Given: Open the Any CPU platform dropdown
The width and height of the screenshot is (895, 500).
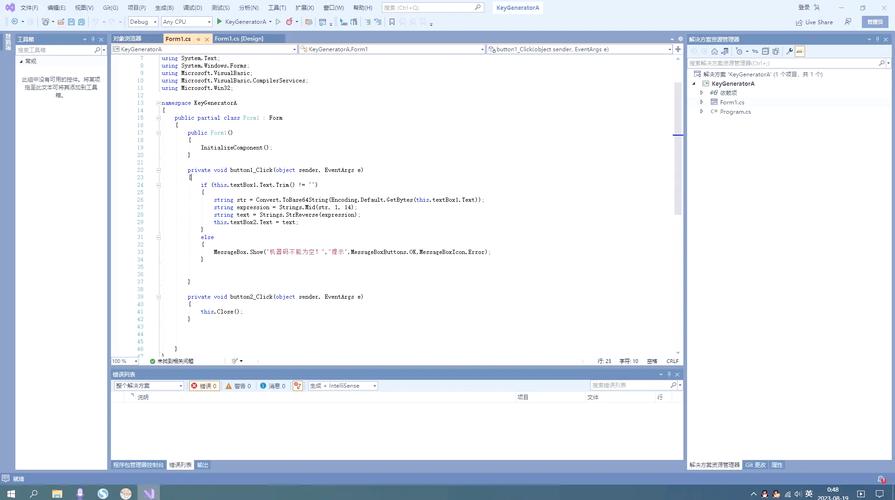Looking at the screenshot, I should pyautogui.click(x=187, y=22).
